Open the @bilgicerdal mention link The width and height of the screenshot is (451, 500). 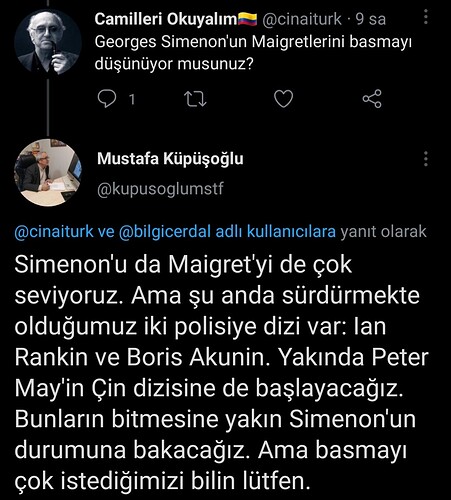[165, 232]
